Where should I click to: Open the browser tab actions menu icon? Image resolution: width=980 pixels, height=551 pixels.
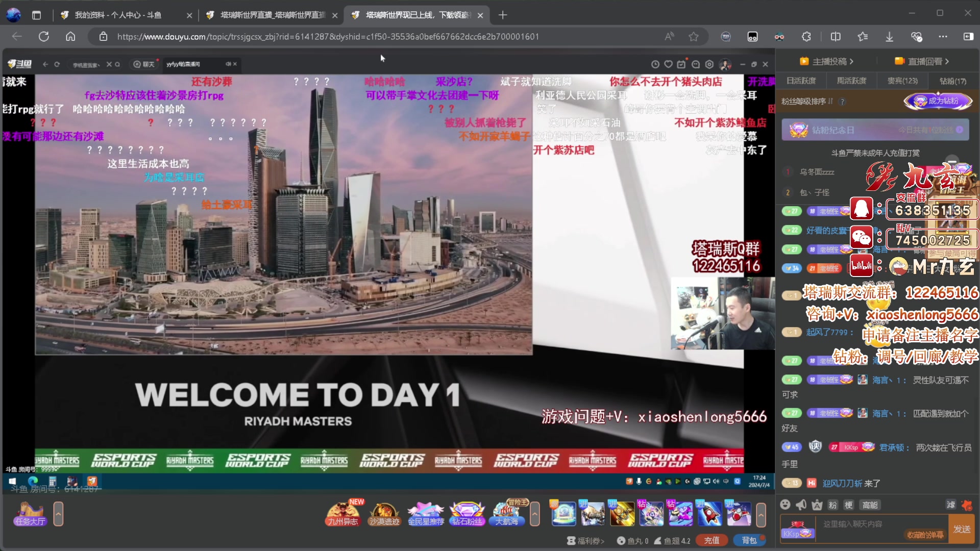click(36, 15)
